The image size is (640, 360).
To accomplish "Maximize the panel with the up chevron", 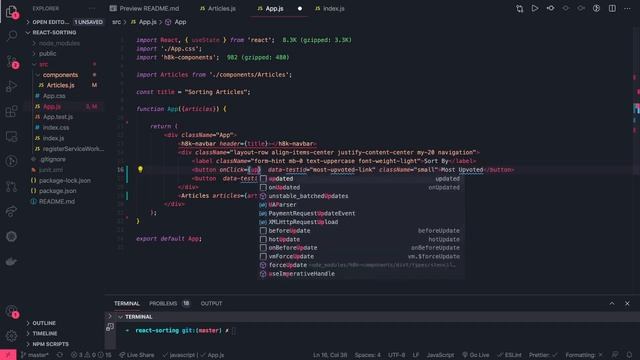I will 611,303.
